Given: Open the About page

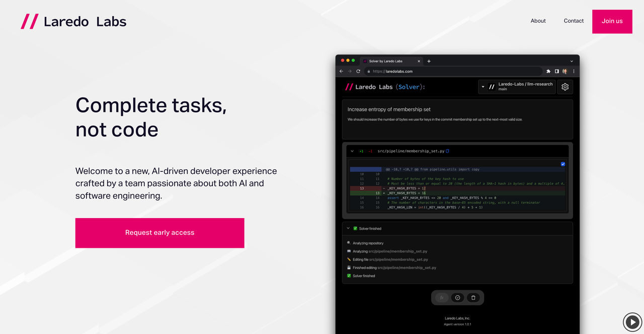Looking at the screenshot, I should coord(538,21).
